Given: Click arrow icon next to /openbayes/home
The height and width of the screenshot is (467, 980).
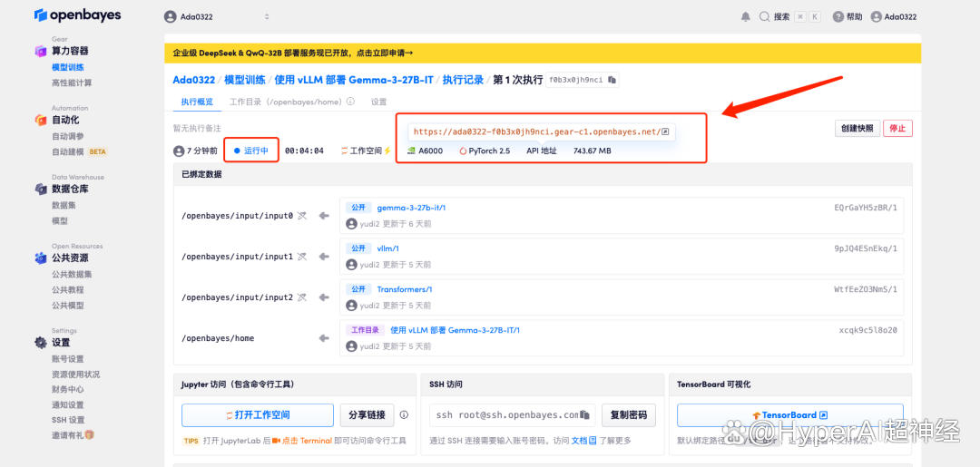Looking at the screenshot, I should [x=324, y=337].
